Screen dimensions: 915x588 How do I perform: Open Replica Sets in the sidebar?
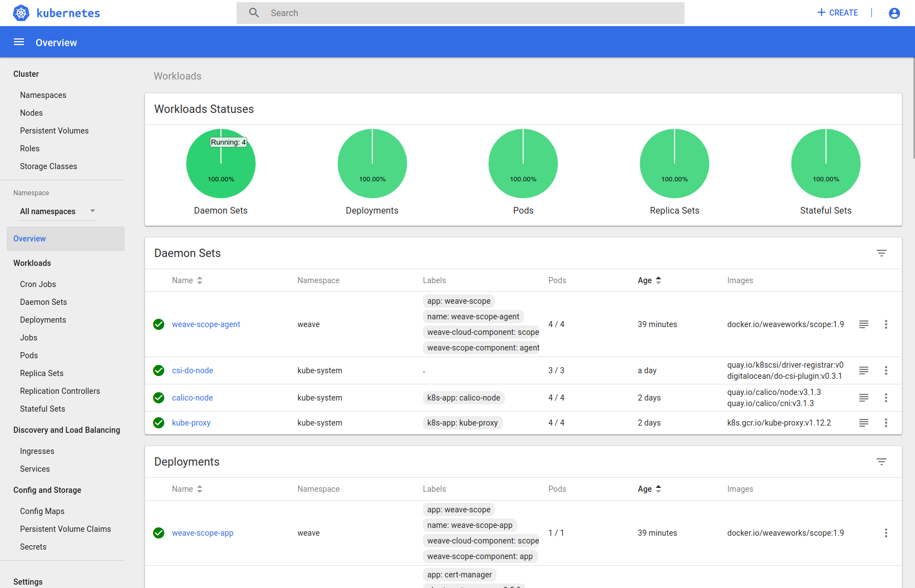42,373
